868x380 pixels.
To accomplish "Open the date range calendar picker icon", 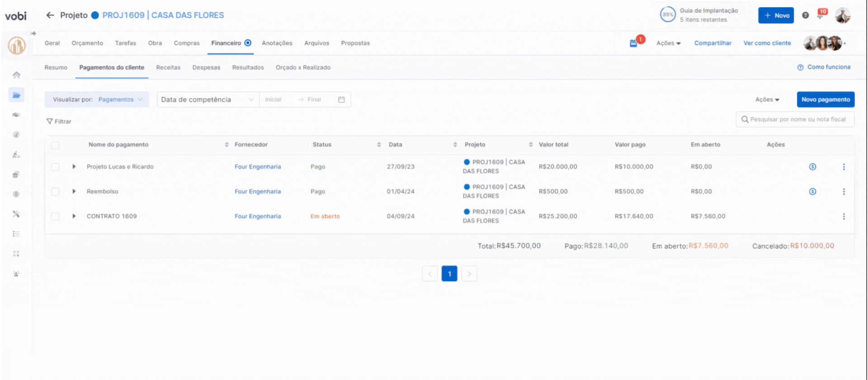I will pyautogui.click(x=341, y=100).
